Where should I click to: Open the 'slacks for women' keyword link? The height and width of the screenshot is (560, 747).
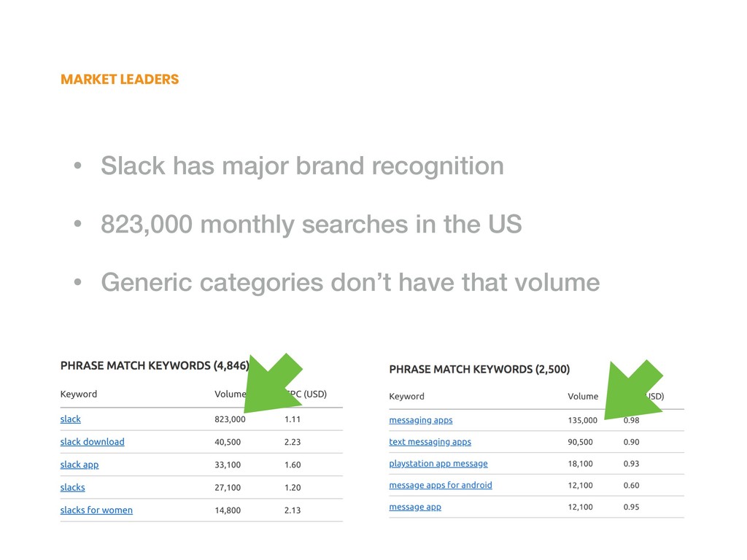pos(96,510)
